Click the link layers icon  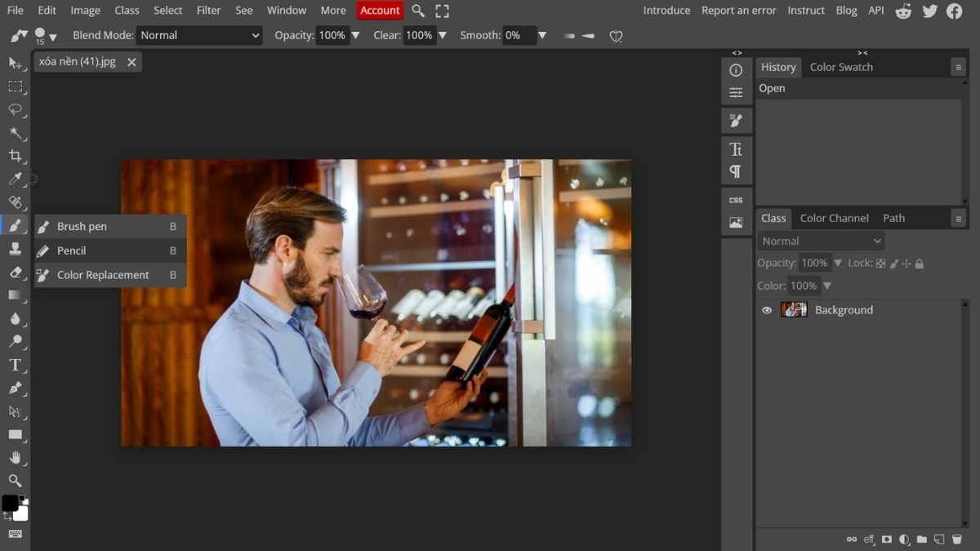[x=852, y=540]
